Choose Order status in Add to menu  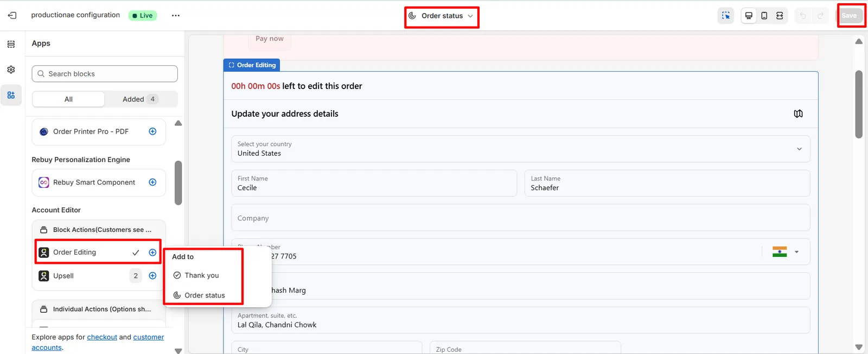203,295
